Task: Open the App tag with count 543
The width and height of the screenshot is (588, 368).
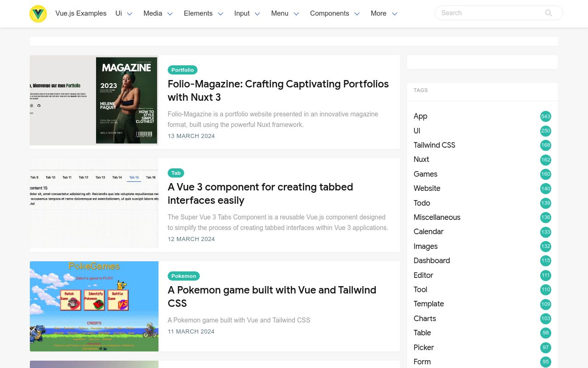Action: tap(420, 116)
